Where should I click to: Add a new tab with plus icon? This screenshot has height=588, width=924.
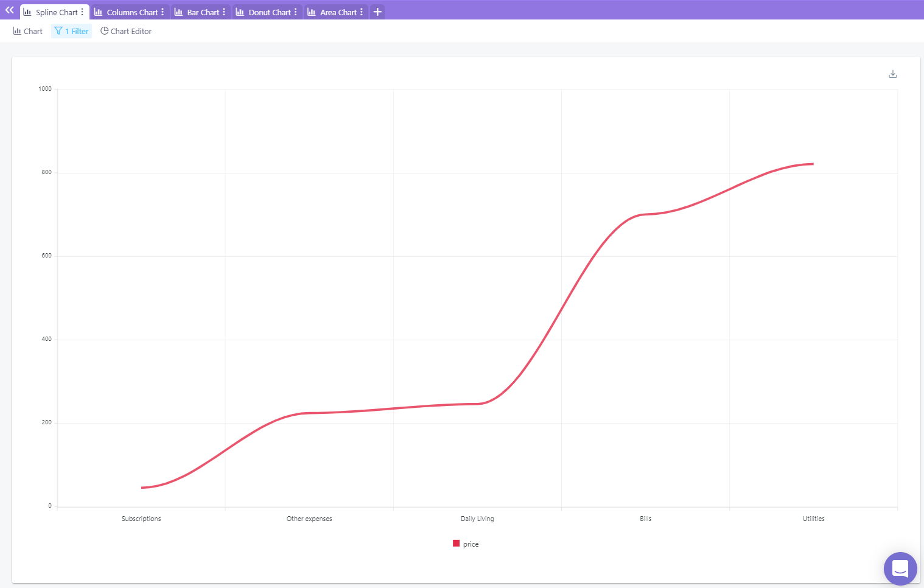[377, 12]
